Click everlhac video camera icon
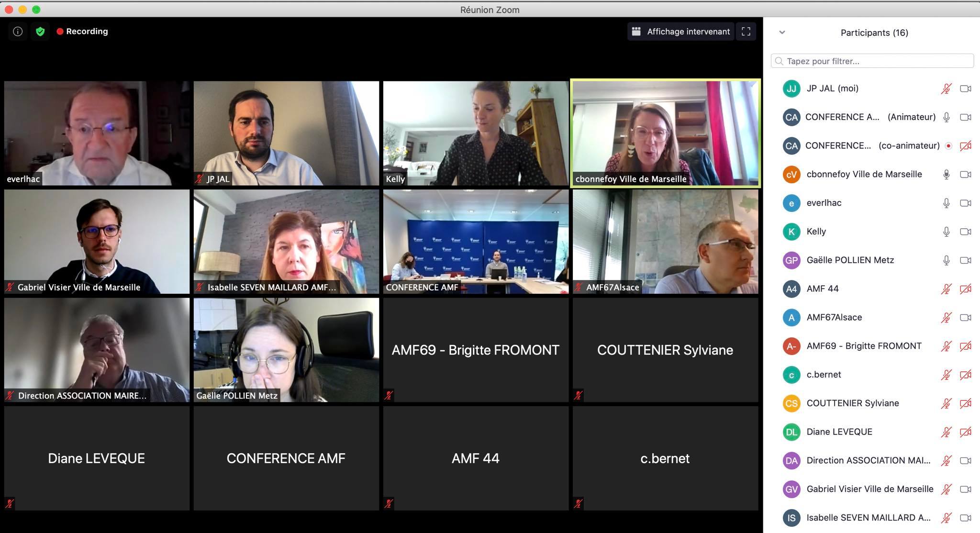 pyautogui.click(x=966, y=203)
